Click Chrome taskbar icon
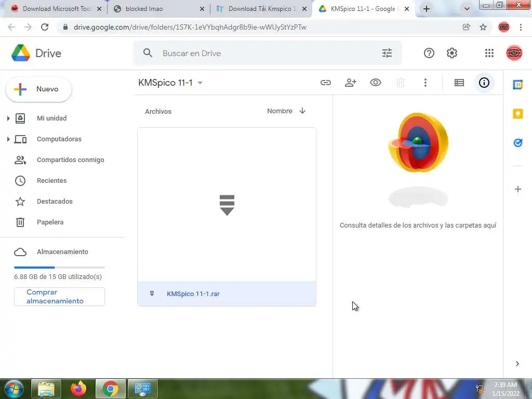532x399 pixels. (x=110, y=389)
